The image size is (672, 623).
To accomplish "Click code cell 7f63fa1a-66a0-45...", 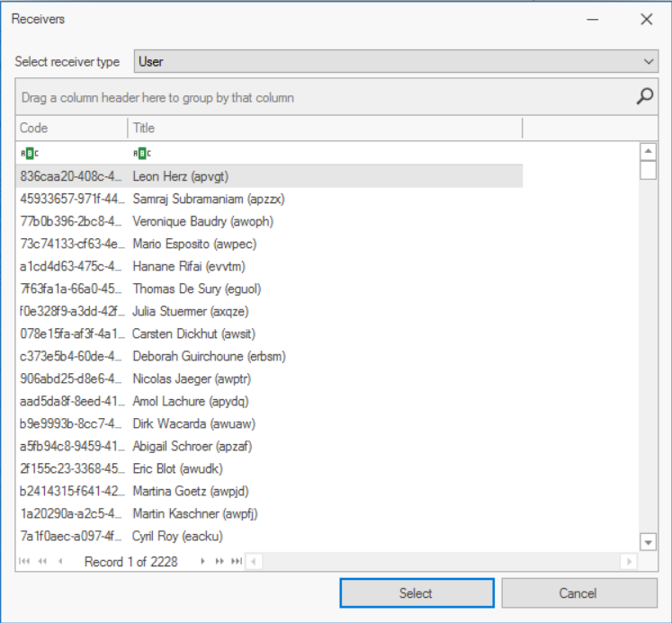I will tap(72, 289).
